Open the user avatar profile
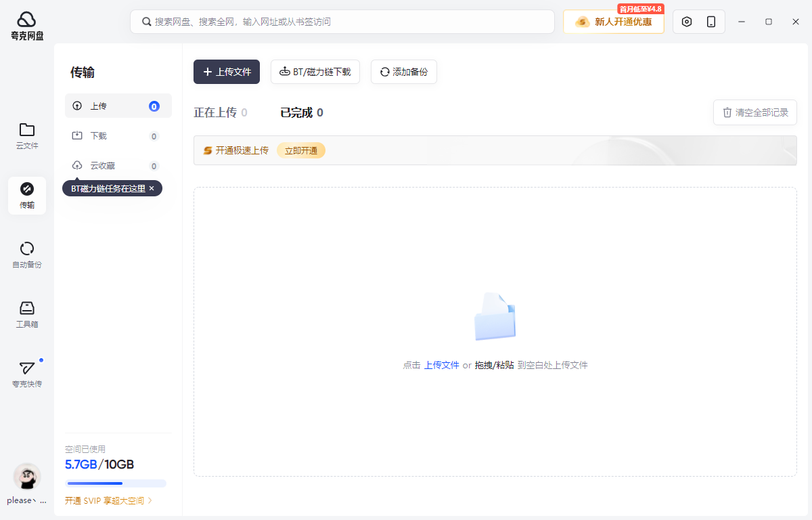Image resolution: width=812 pixels, height=520 pixels. coord(27,477)
